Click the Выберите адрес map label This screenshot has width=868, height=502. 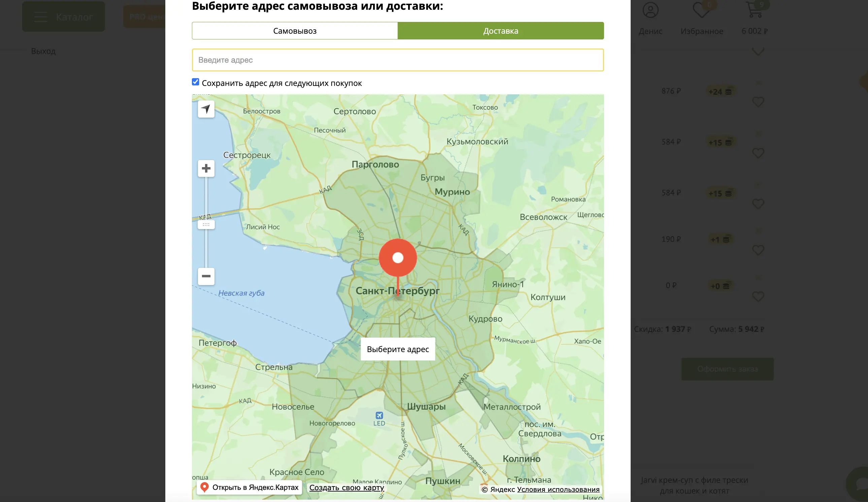click(398, 349)
